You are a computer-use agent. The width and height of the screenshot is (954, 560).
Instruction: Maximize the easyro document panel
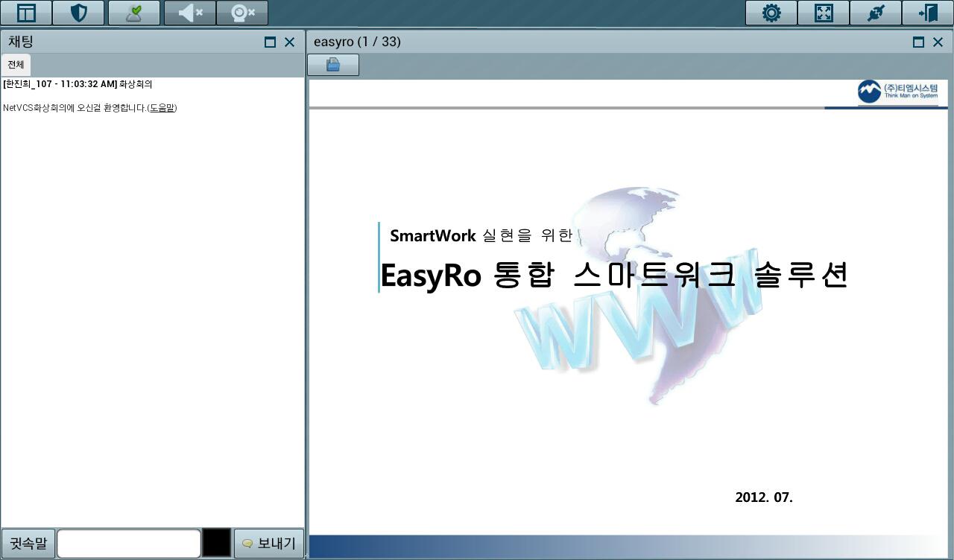tap(919, 42)
